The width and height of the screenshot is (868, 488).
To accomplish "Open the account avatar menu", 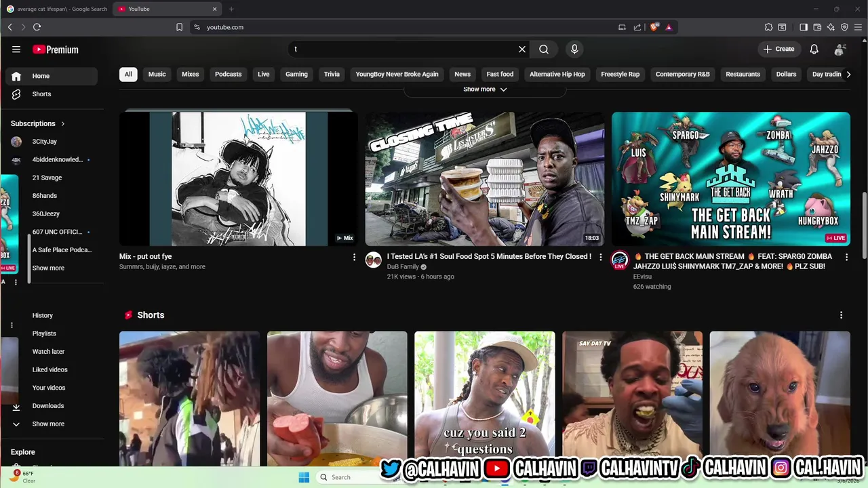I will [x=840, y=49].
